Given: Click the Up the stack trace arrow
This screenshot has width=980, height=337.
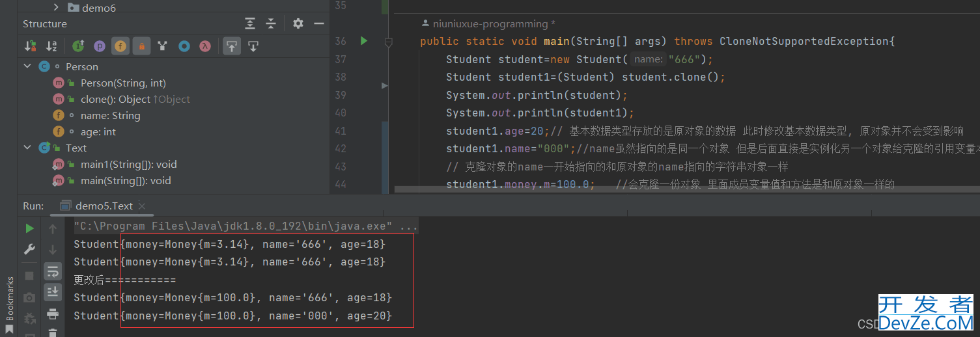Looking at the screenshot, I should click(x=53, y=228).
